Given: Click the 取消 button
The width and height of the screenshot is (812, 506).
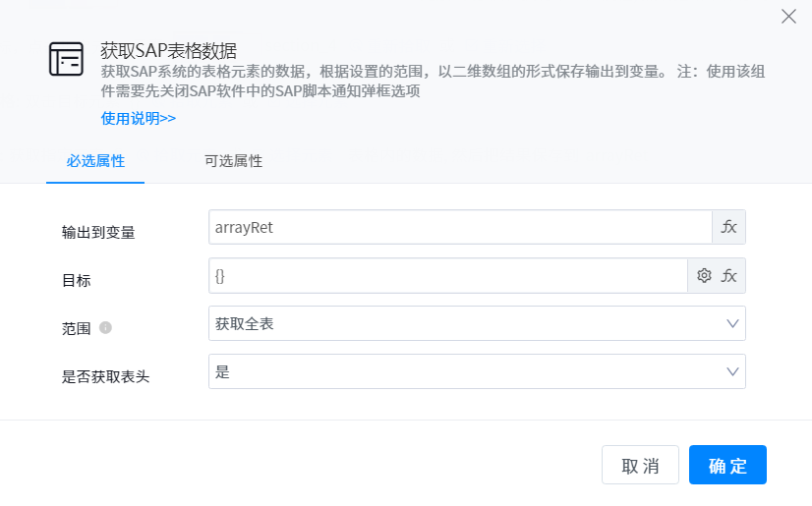Looking at the screenshot, I should tap(640, 466).
